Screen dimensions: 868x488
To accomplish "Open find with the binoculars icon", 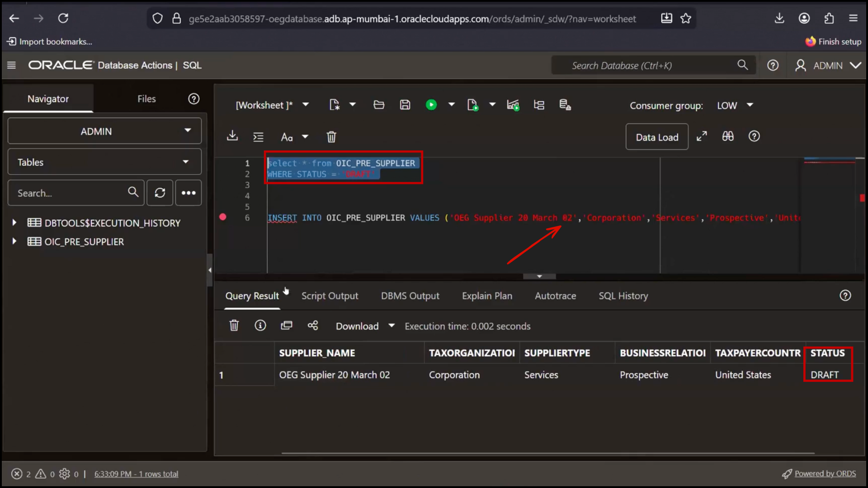I will point(728,136).
